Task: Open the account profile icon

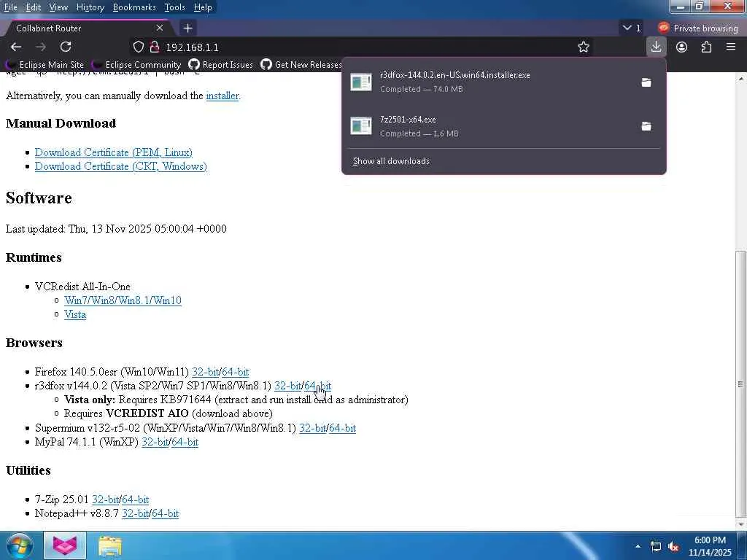Action: tap(681, 47)
